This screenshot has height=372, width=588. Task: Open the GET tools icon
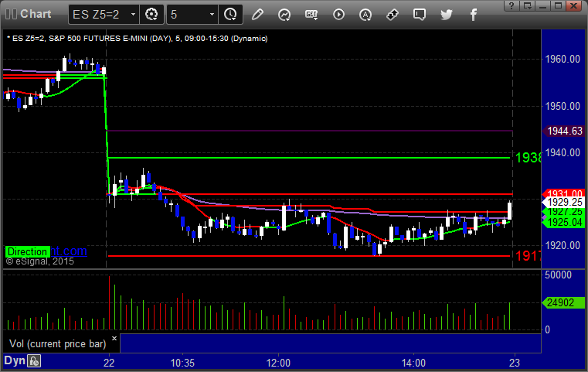(311, 15)
